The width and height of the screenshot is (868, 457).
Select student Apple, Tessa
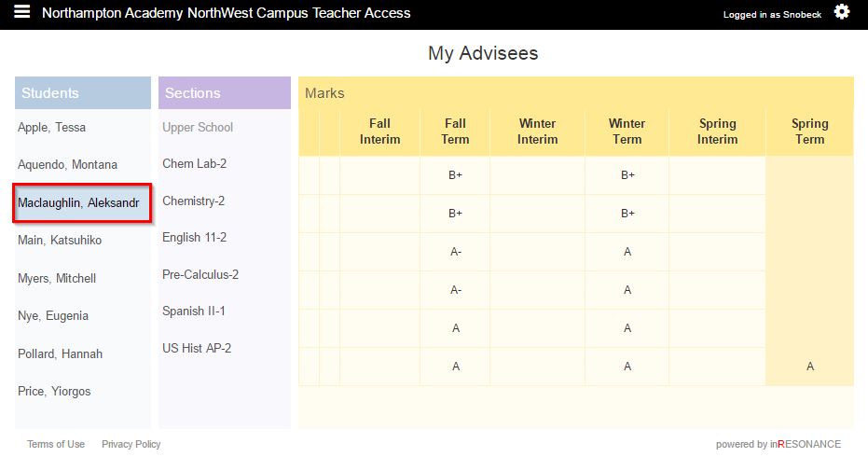point(52,128)
